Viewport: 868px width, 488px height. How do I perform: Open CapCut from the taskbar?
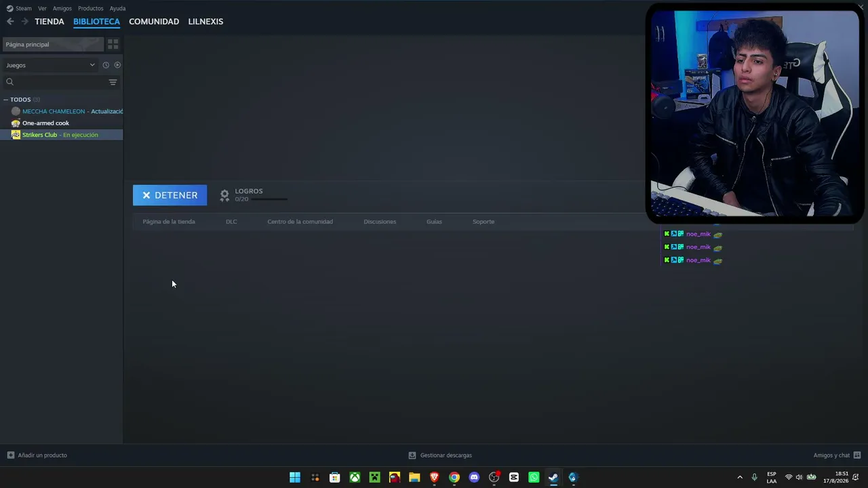coord(514,477)
